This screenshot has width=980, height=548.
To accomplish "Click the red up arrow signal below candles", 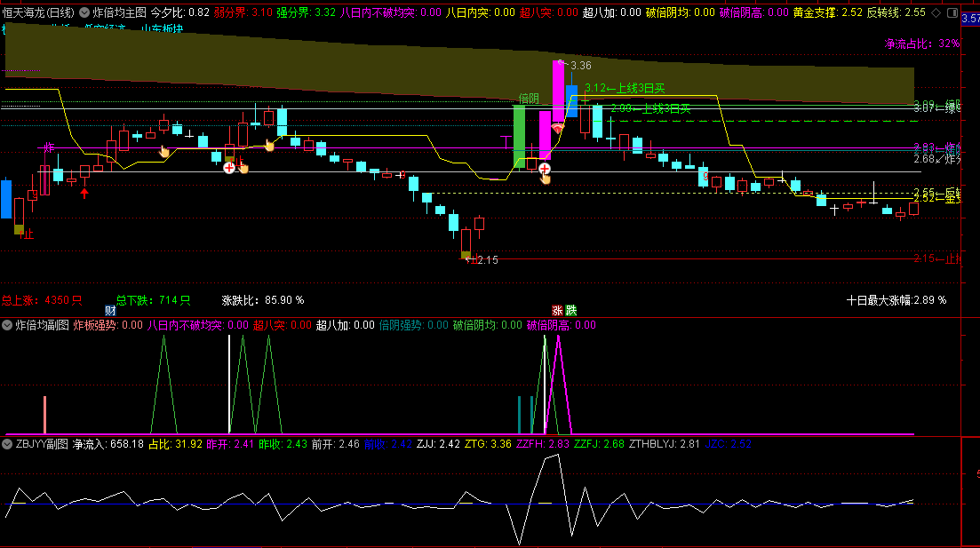I will pos(84,193).
